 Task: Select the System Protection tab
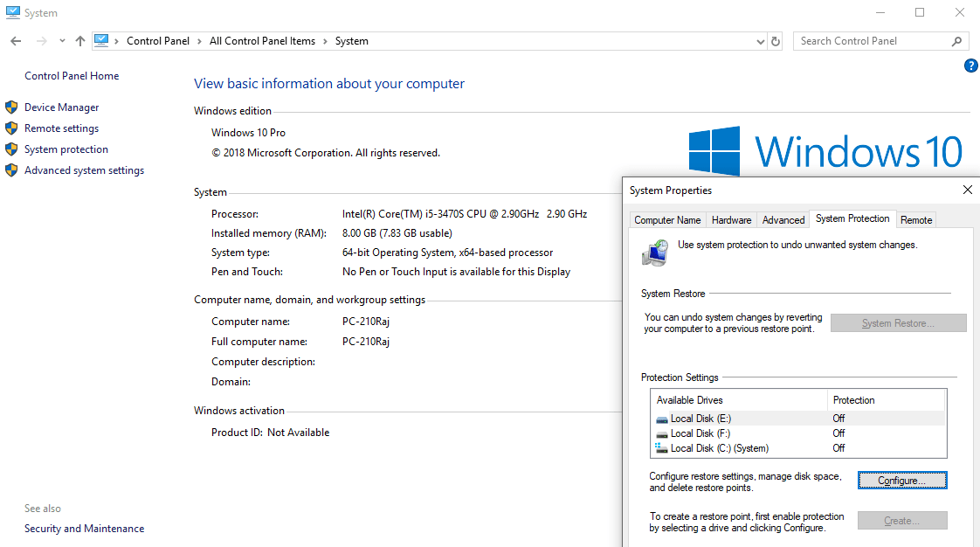click(852, 218)
